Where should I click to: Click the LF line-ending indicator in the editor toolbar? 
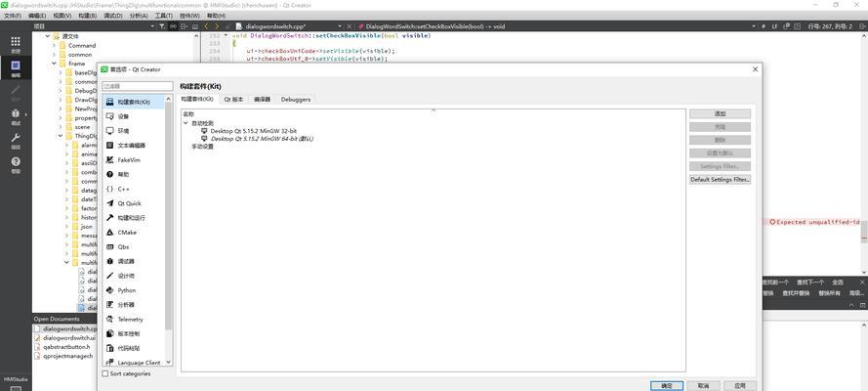point(775,26)
